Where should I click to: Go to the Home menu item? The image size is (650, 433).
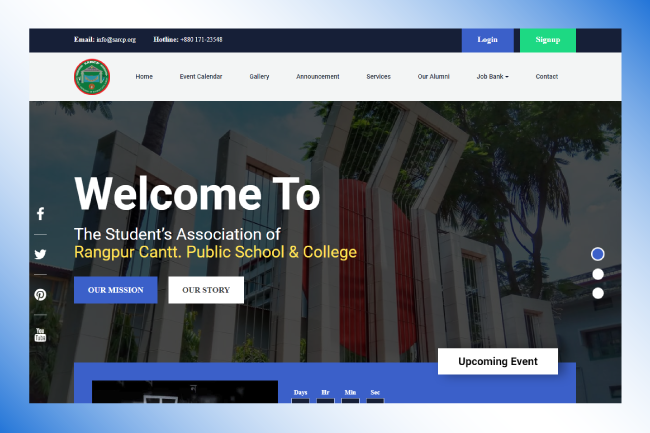144,77
